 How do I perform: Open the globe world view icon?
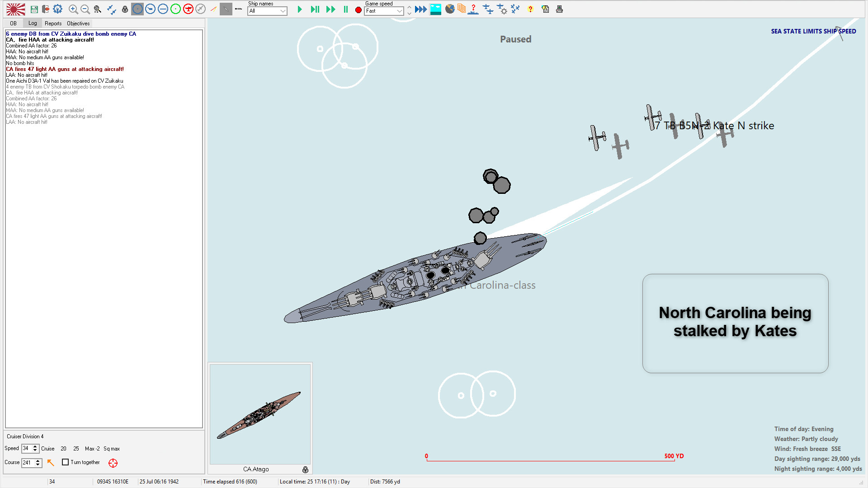coord(450,9)
